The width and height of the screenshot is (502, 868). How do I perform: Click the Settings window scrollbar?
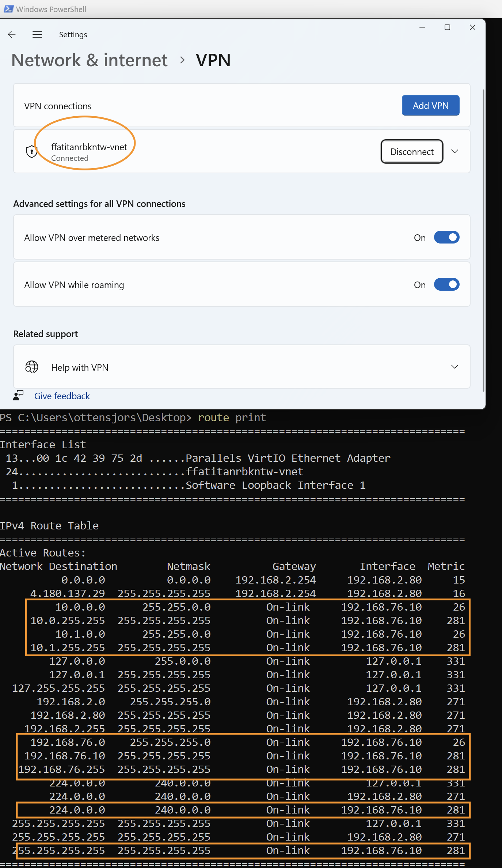pos(484,240)
